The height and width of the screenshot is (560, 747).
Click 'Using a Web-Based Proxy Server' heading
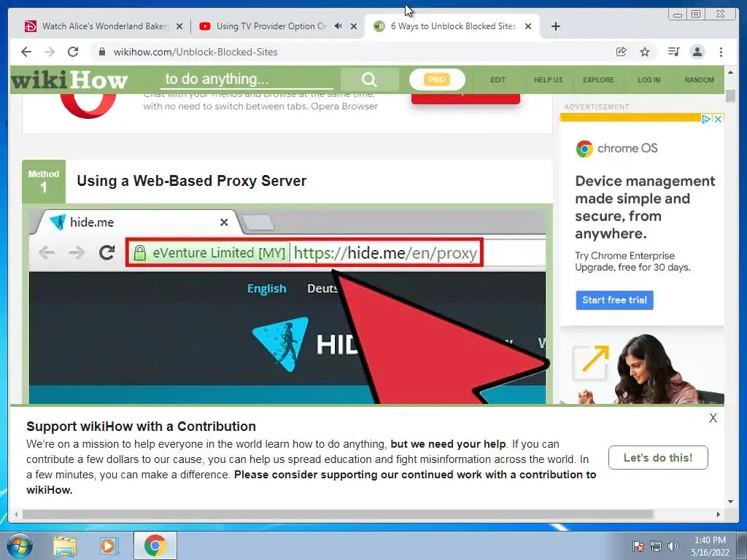click(x=192, y=181)
